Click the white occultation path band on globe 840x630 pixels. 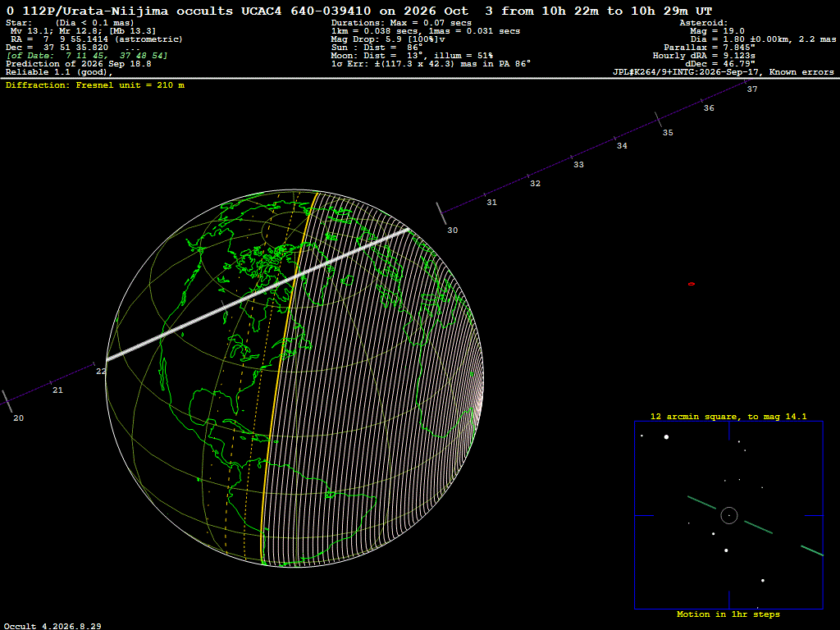pos(258,294)
